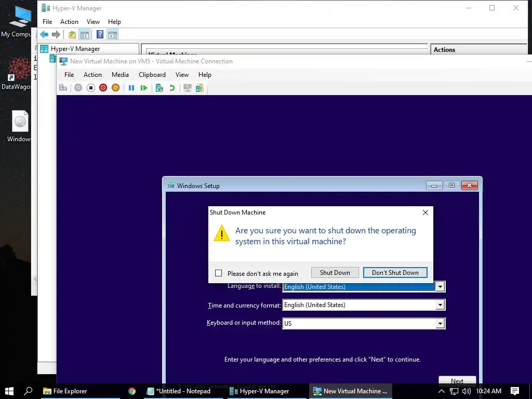Open the Media menu
Image resolution: width=532 pixels, height=399 pixels.
click(120, 75)
